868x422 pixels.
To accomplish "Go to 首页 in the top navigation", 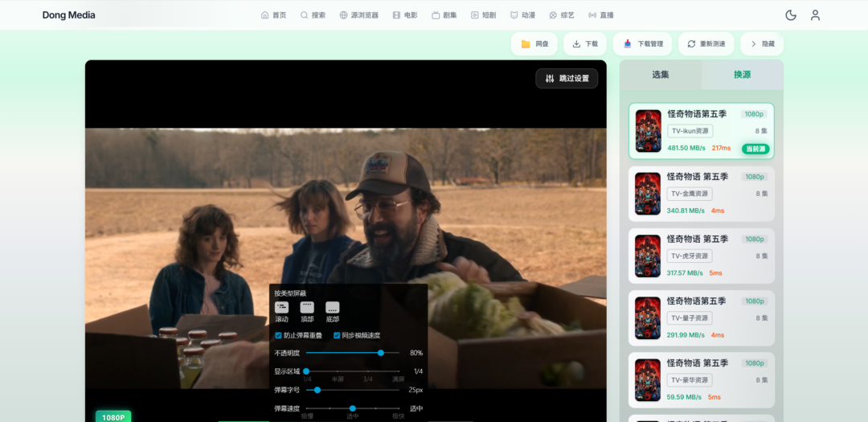I will [273, 15].
